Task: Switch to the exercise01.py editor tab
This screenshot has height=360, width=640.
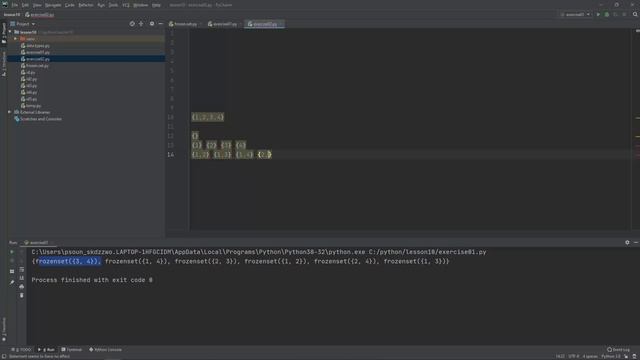Action: 223,24
